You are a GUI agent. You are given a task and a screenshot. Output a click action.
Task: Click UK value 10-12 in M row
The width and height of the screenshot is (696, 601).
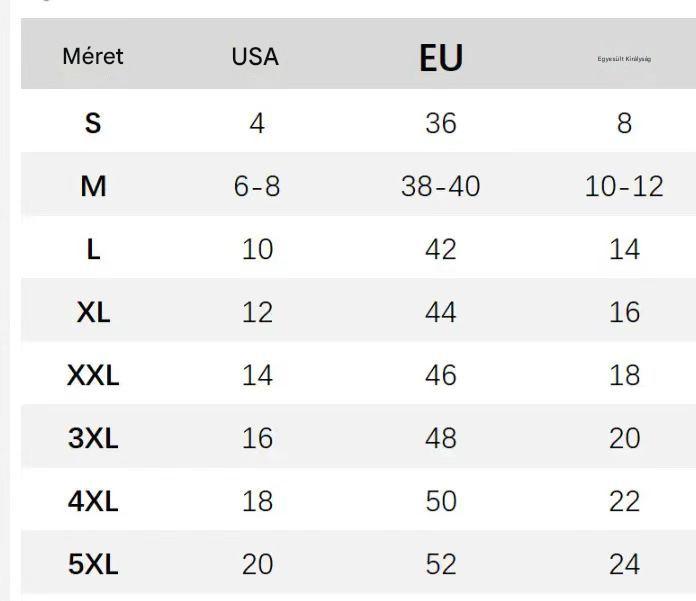(624, 186)
